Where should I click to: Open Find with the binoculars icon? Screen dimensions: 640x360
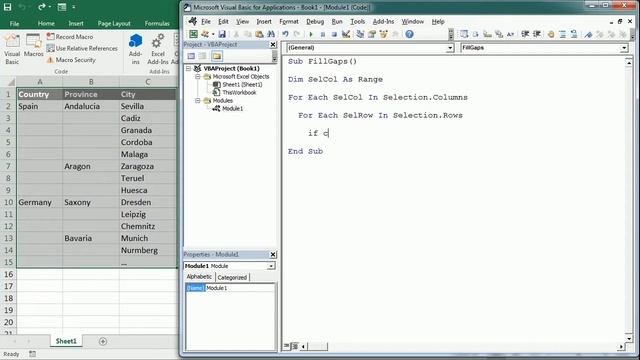click(271, 34)
